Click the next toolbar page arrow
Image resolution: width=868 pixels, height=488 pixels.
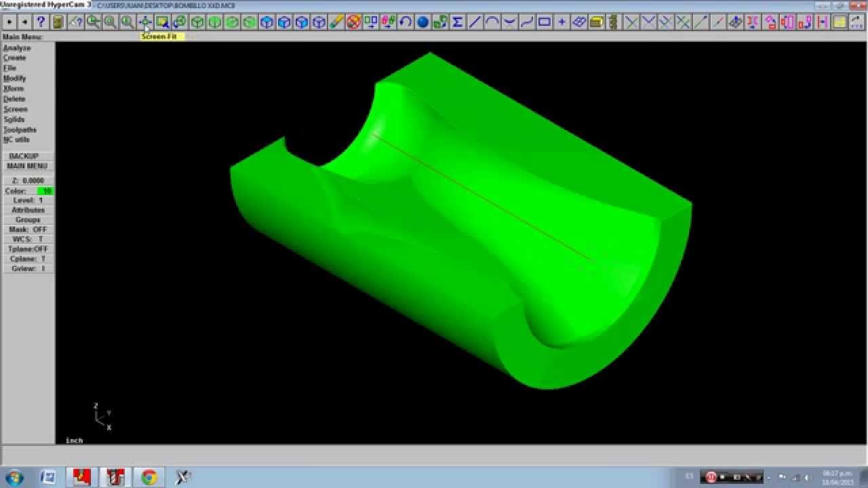point(24,22)
